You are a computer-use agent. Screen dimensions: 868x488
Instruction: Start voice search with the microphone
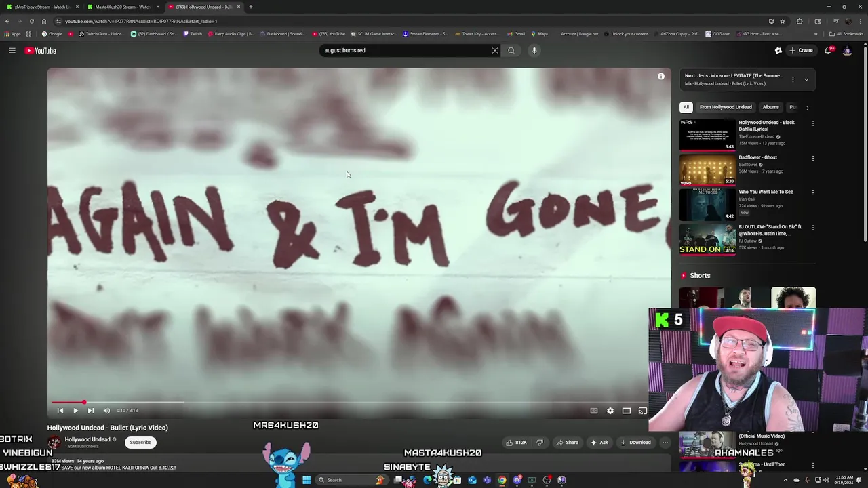(x=534, y=50)
